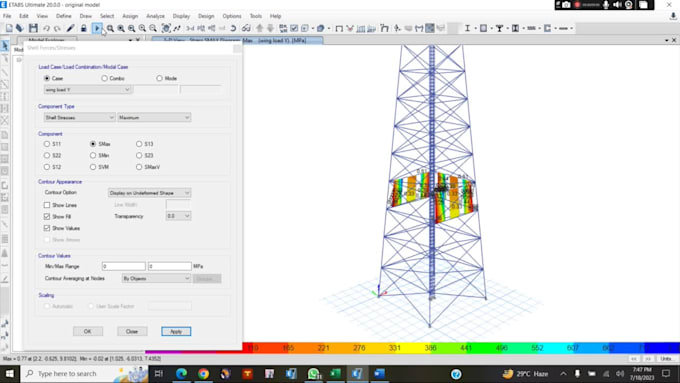Click the Show Undeformed Shape frame icon

(339, 28)
